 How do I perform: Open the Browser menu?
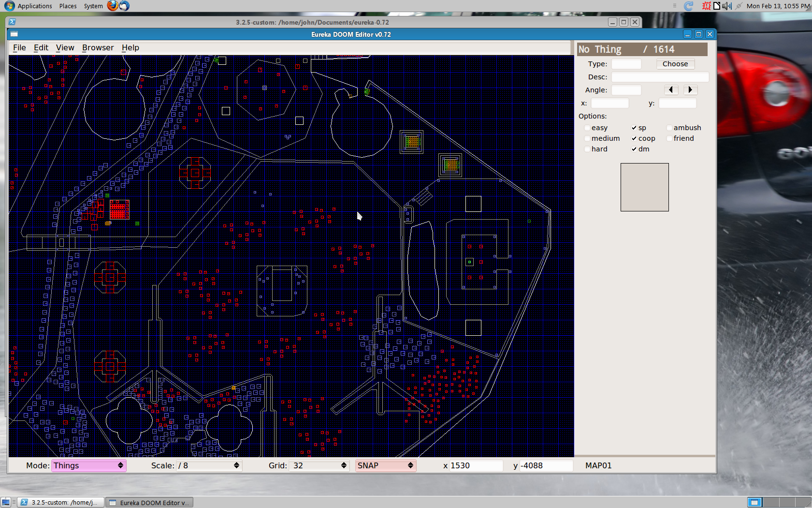[98, 47]
